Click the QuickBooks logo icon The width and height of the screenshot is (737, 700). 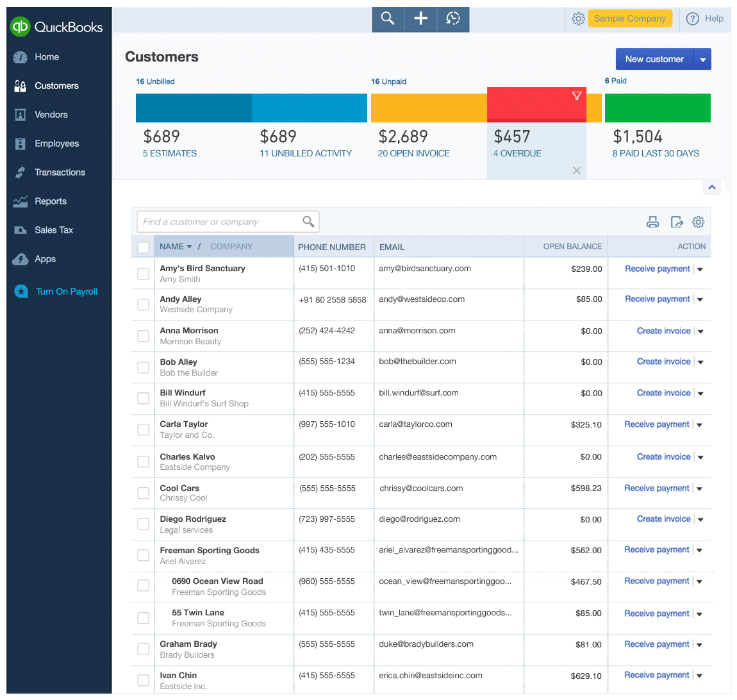coord(21,27)
